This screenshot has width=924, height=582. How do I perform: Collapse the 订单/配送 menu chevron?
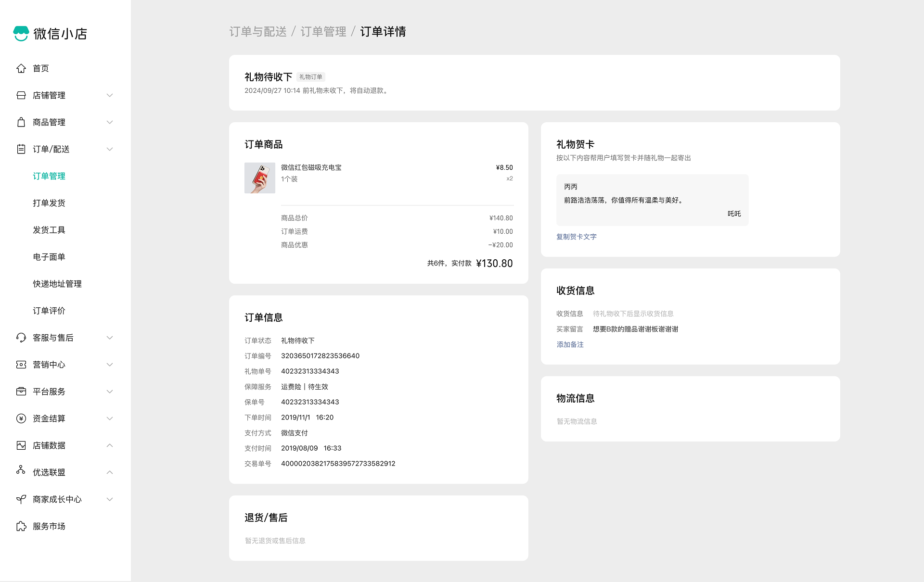[x=110, y=149]
